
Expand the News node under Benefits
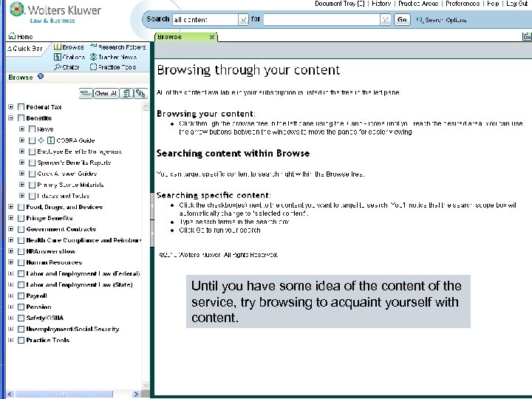[x=21, y=129]
